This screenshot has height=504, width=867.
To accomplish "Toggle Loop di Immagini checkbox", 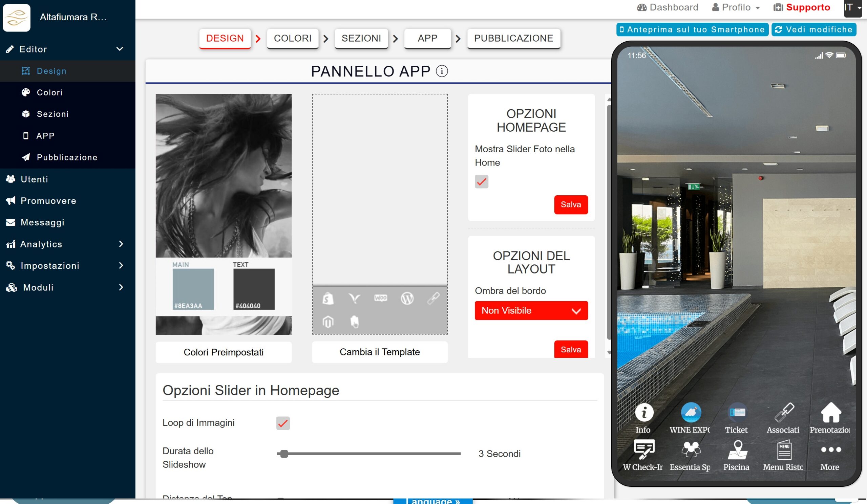I will [283, 423].
